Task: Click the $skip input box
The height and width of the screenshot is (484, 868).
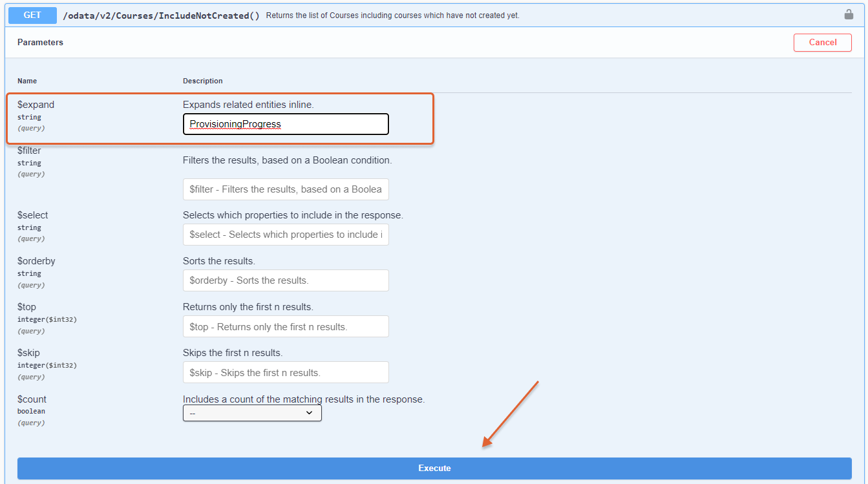Action: 286,372
